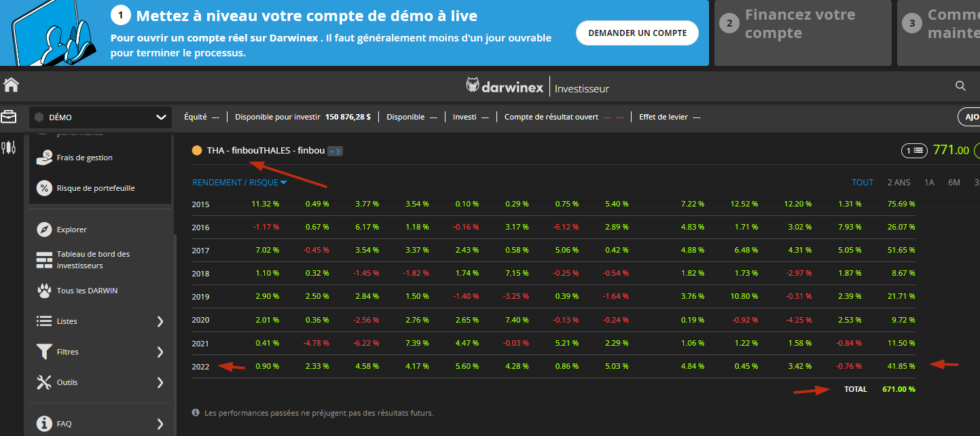Click the FAQ info icon
Viewport: 980px width, 436px height.
(x=44, y=424)
